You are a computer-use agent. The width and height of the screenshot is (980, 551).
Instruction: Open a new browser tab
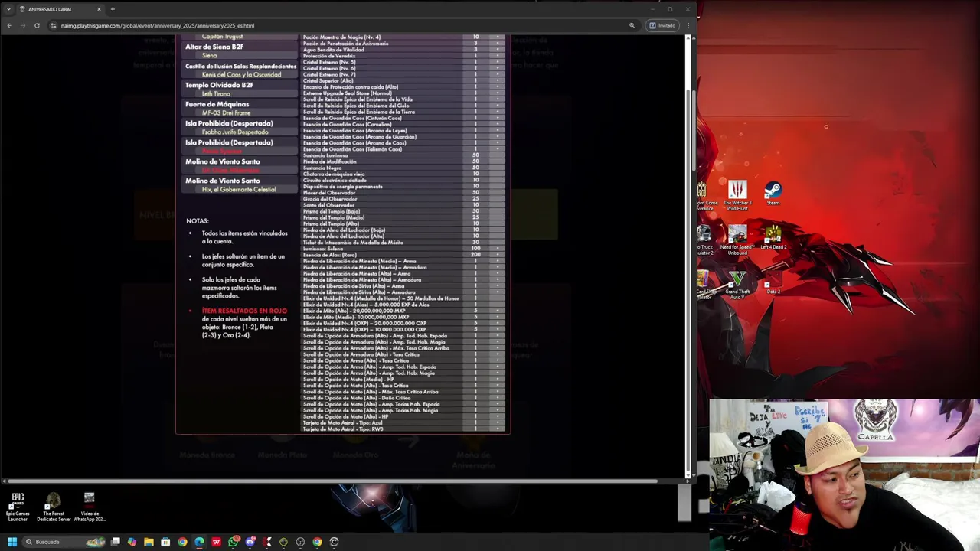click(x=113, y=9)
